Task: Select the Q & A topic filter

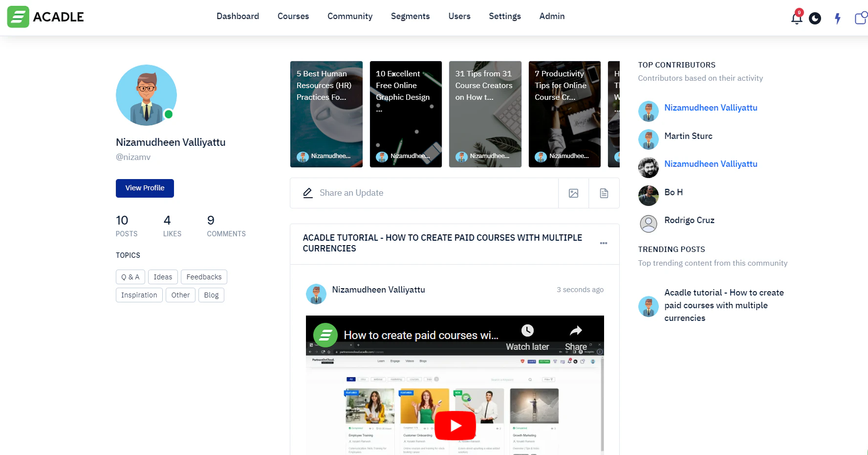Action: [x=130, y=276]
